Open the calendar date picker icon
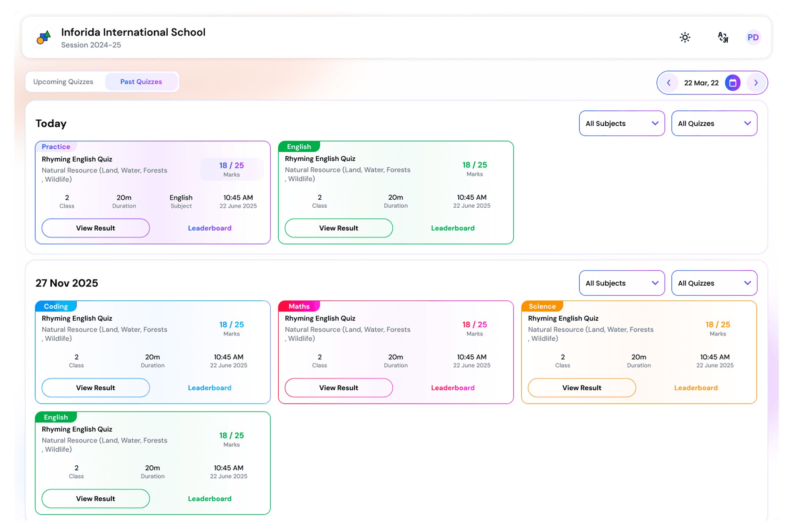The width and height of the screenshot is (793, 532). click(733, 83)
